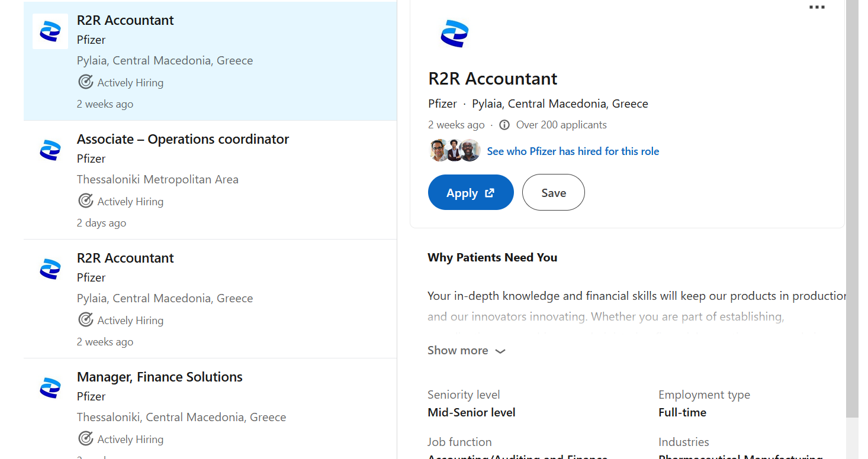
Task: Click the Over 200 applicants text
Action: 561,125
